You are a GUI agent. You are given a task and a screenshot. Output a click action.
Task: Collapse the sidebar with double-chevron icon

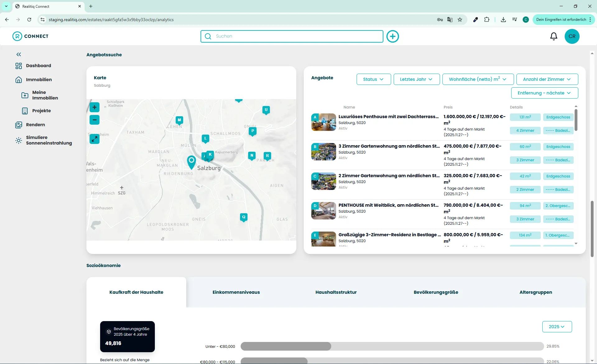(19, 54)
